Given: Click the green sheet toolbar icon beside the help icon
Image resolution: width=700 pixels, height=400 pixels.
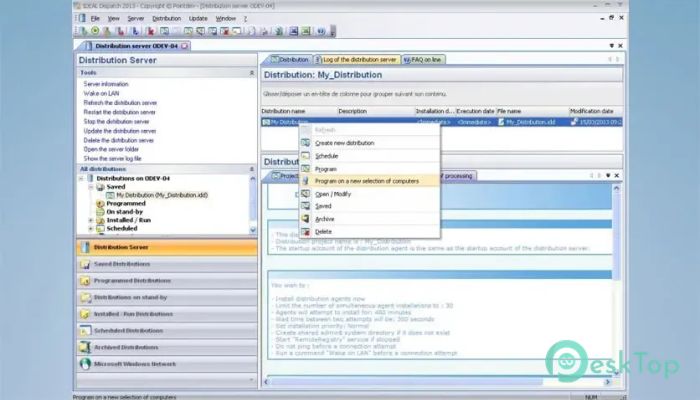Looking at the screenshot, I should [x=306, y=31].
